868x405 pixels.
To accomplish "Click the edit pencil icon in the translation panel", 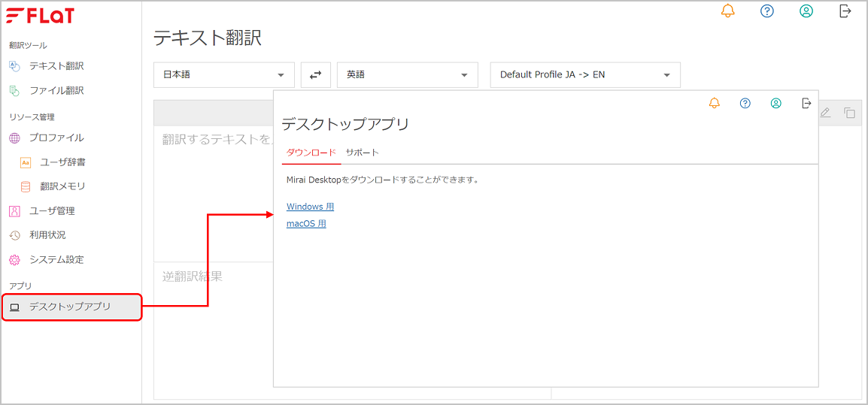I will tap(825, 112).
